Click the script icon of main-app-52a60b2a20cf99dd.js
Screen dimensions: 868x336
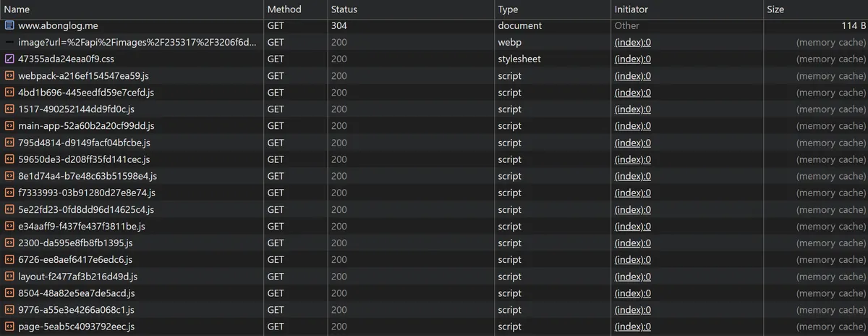tap(9, 126)
